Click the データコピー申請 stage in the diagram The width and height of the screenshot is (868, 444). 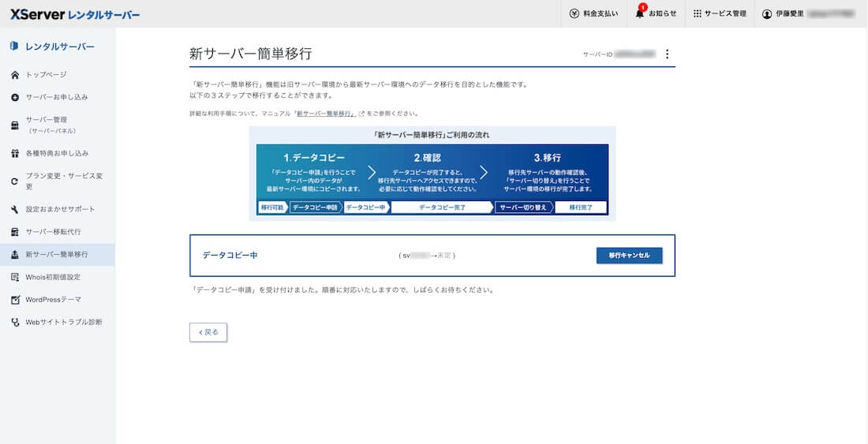(315, 208)
